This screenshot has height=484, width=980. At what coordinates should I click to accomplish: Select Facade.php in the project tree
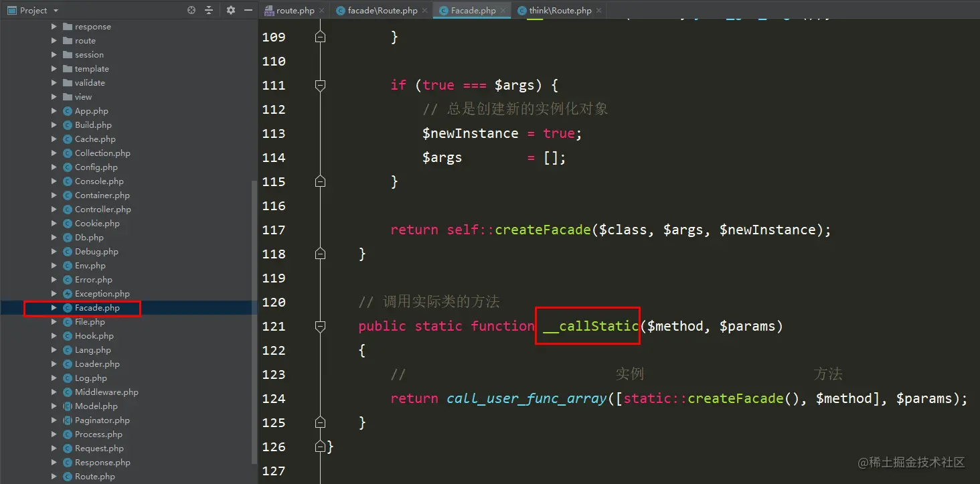tap(97, 308)
